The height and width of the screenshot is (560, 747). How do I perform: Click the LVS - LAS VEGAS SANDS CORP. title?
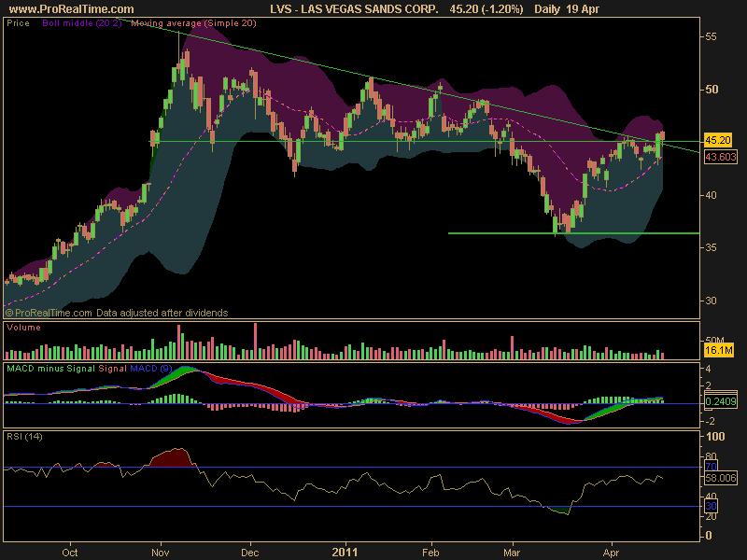click(x=354, y=9)
